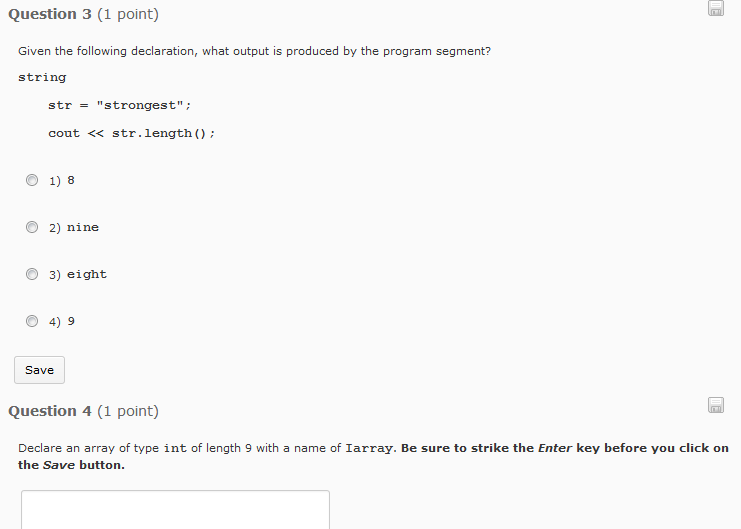Pick the radio button for option eight
Image resolution: width=741 pixels, height=529 pixels.
32,274
